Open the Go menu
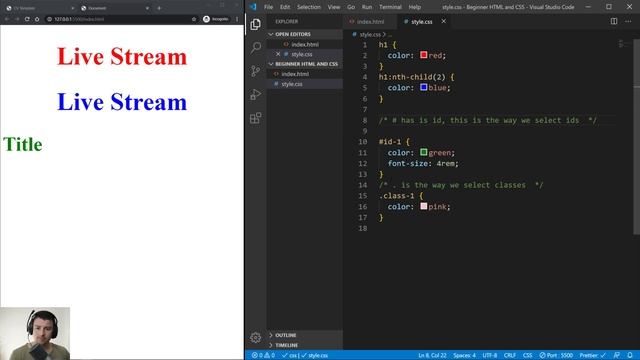Viewport: 640px width, 360px height. (x=351, y=7)
